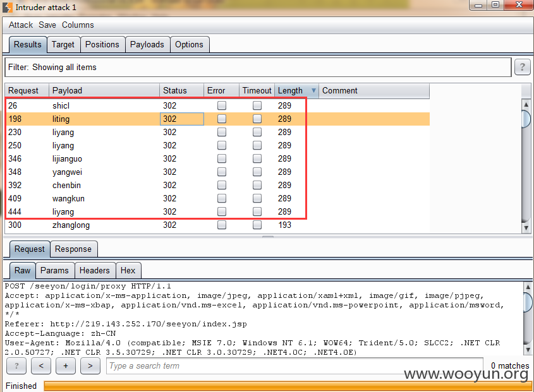Go to next search match button
Viewport: 534px width, 392px height.
tap(90, 365)
